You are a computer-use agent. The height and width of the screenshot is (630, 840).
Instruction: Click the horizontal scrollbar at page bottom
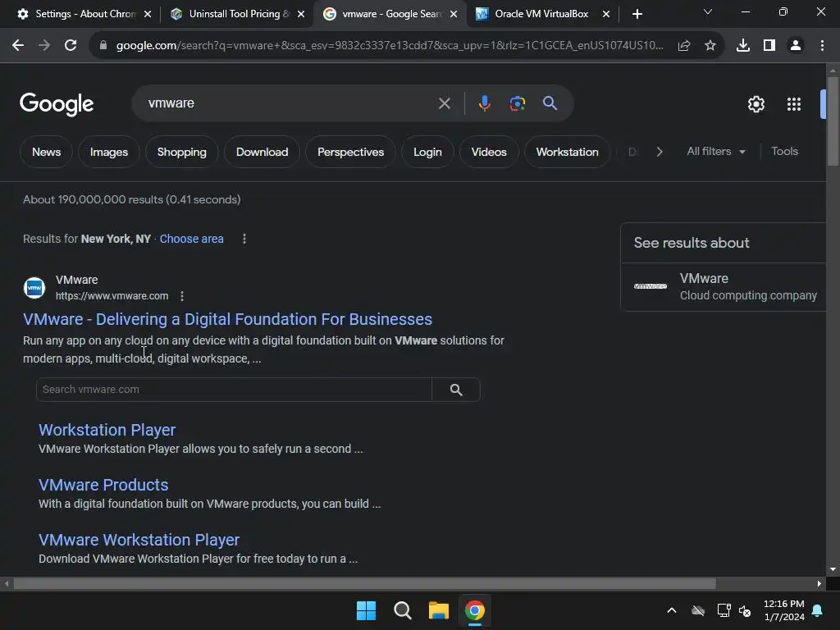[x=364, y=583]
